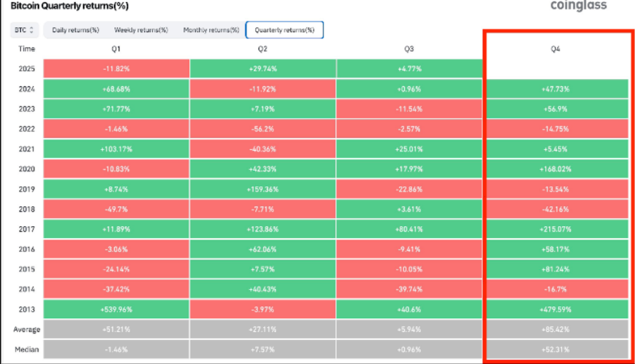This screenshot has width=635, height=364.
Task: Click the 2019 Q2 cell showing +159.36%
Action: [x=263, y=189]
